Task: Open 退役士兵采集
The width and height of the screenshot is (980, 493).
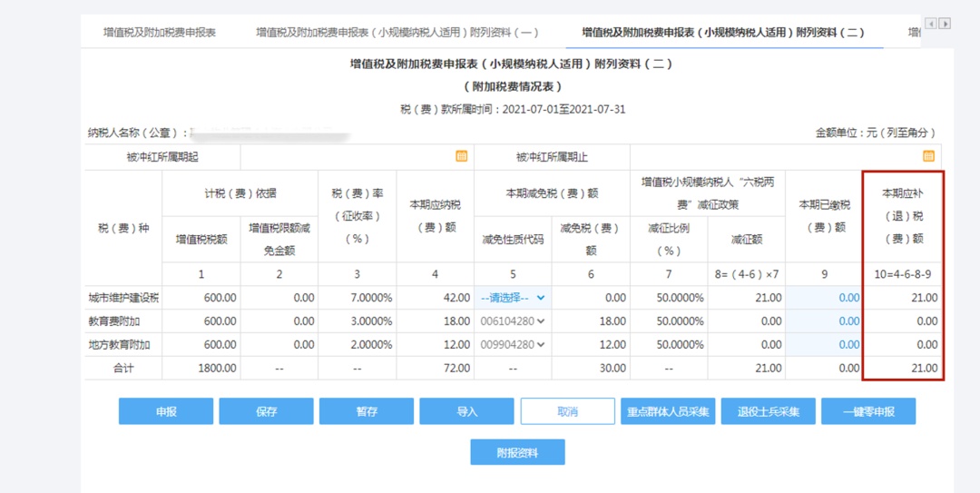Action: point(768,411)
